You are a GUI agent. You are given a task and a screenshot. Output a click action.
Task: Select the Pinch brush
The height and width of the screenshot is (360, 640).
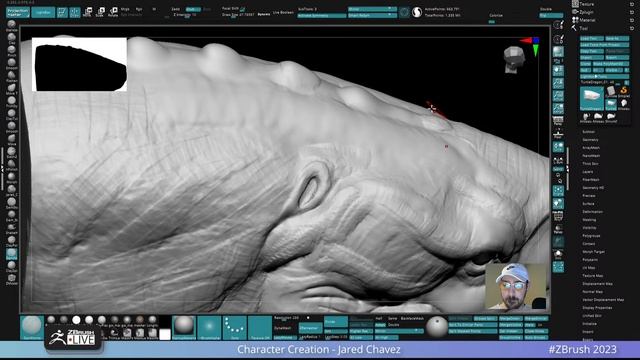click(12, 51)
